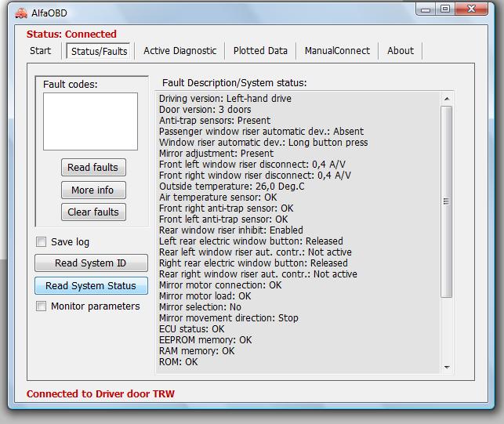Click 'Connected to Driver door TRW' status text
The image size is (504, 424).
tap(100, 393)
